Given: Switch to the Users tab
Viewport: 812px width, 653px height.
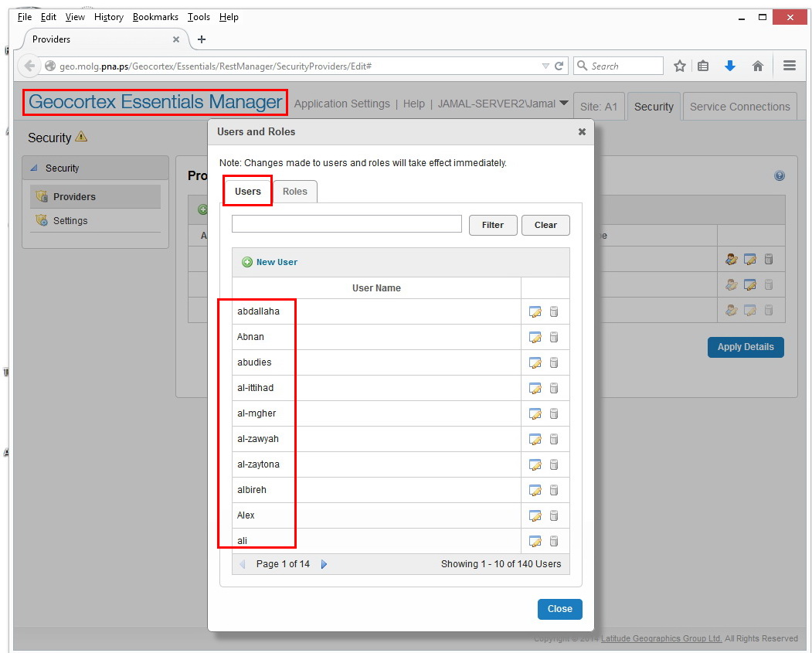Looking at the screenshot, I should tap(247, 192).
